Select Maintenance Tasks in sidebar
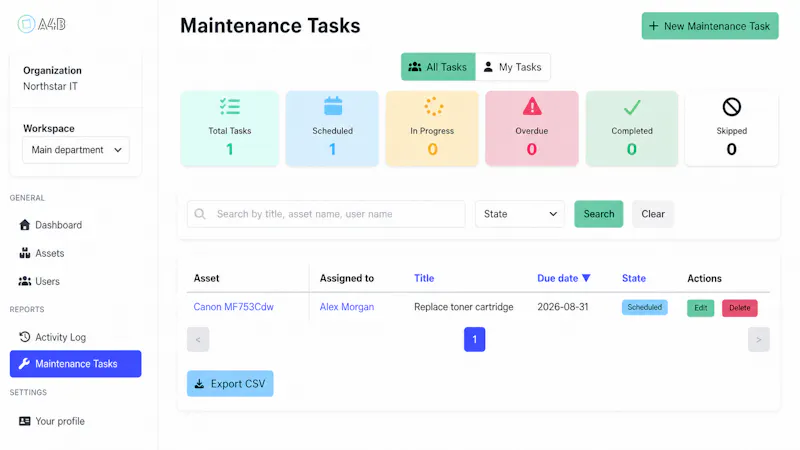The image size is (800, 450). click(x=76, y=364)
